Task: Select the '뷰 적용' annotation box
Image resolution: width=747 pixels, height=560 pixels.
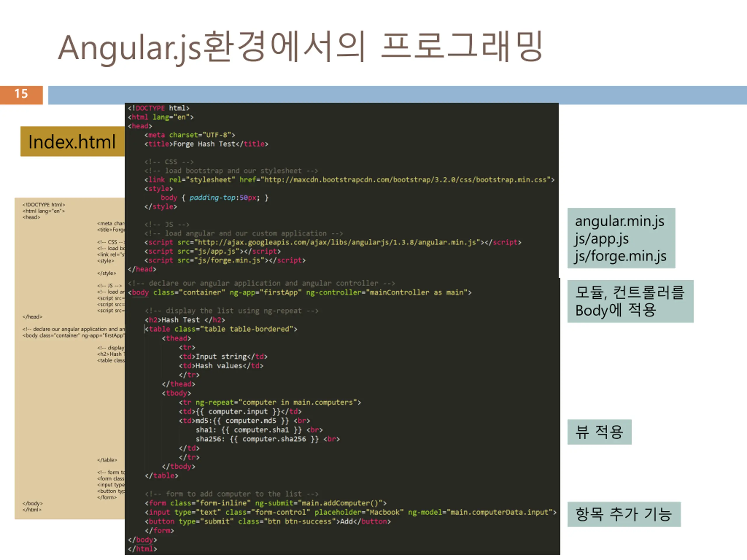Action: click(x=599, y=432)
